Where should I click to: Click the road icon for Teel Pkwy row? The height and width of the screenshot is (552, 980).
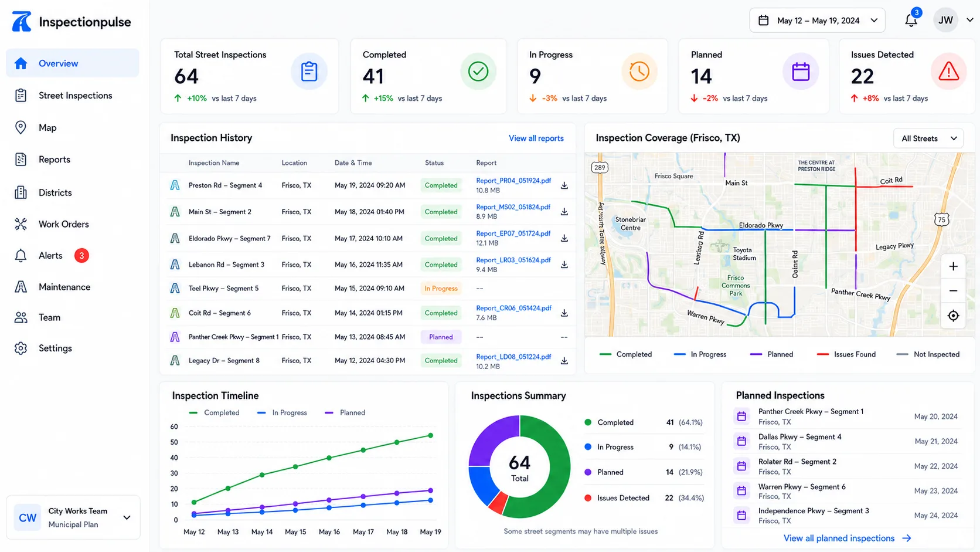click(175, 289)
